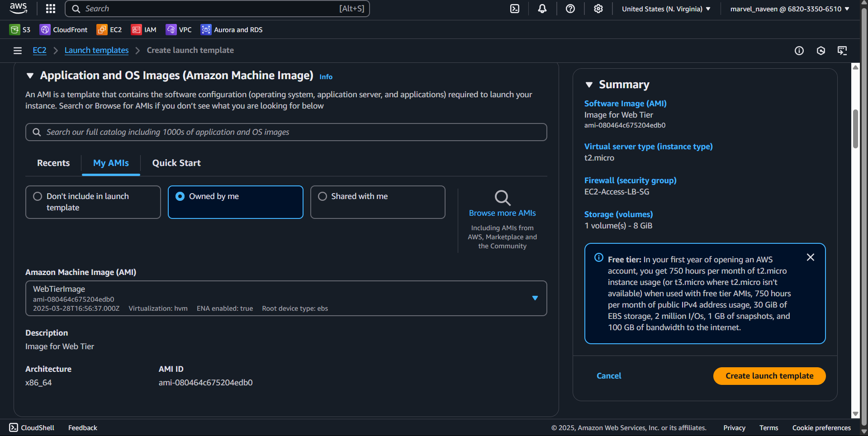Click the scrollbar up arrow

(855, 67)
